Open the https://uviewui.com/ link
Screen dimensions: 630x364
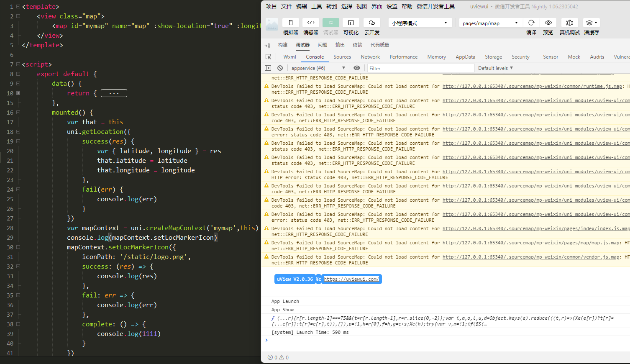tap(351, 279)
